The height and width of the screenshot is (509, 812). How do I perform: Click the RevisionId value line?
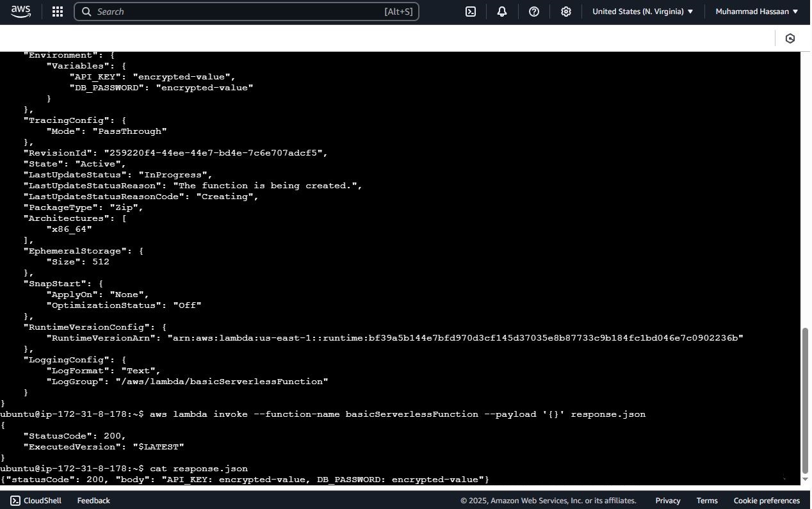click(x=175, y=153)
